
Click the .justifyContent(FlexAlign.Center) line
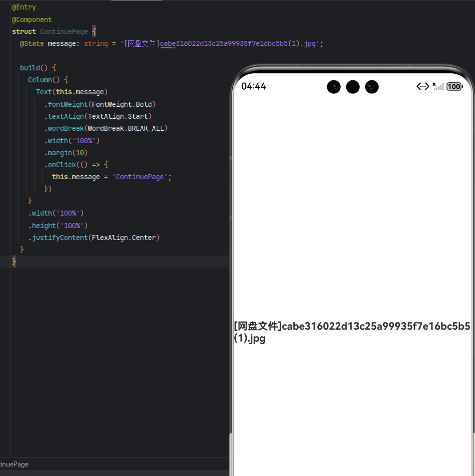pos(94,238)
